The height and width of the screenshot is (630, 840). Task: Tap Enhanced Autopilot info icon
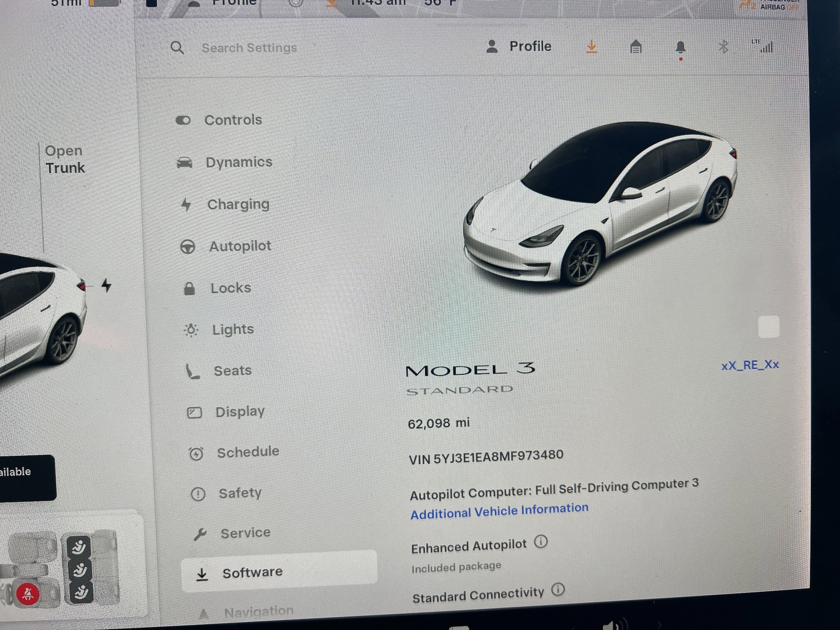coord(541,542)
